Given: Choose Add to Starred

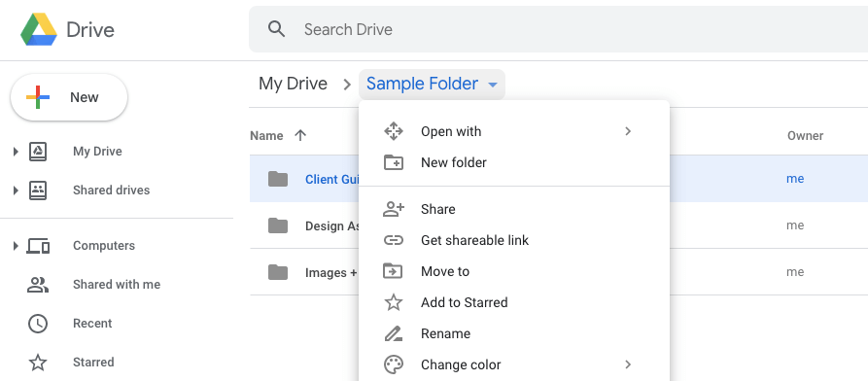Looking at the screenshot, I should coord(514,302).
